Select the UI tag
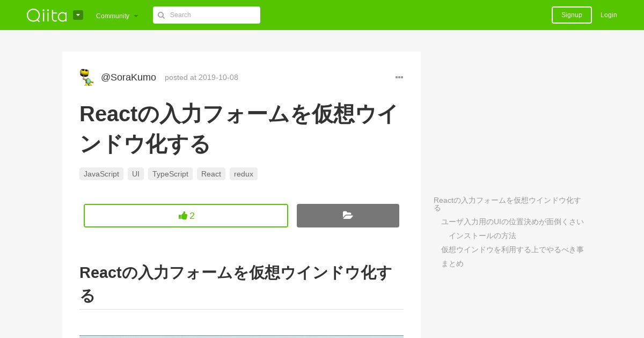Viewport: 644px width, 338px height. coord(136,174)
